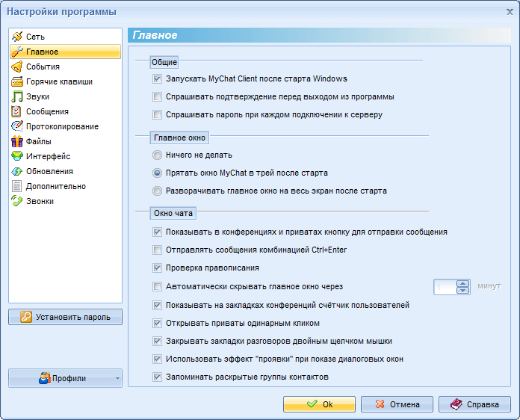The image size is (520, 420).
Task: Click the Сеть network icon in sidebar
Action: (17, 37)
